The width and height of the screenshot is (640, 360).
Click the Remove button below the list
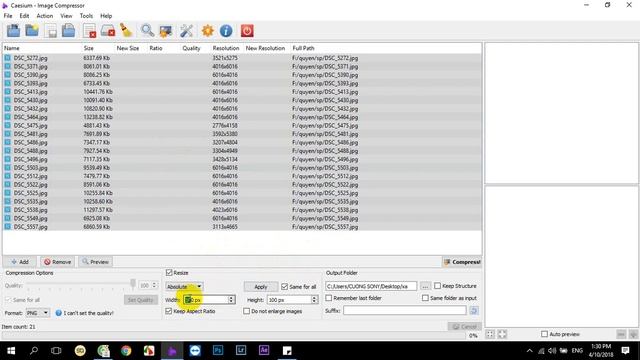(57, 262)
